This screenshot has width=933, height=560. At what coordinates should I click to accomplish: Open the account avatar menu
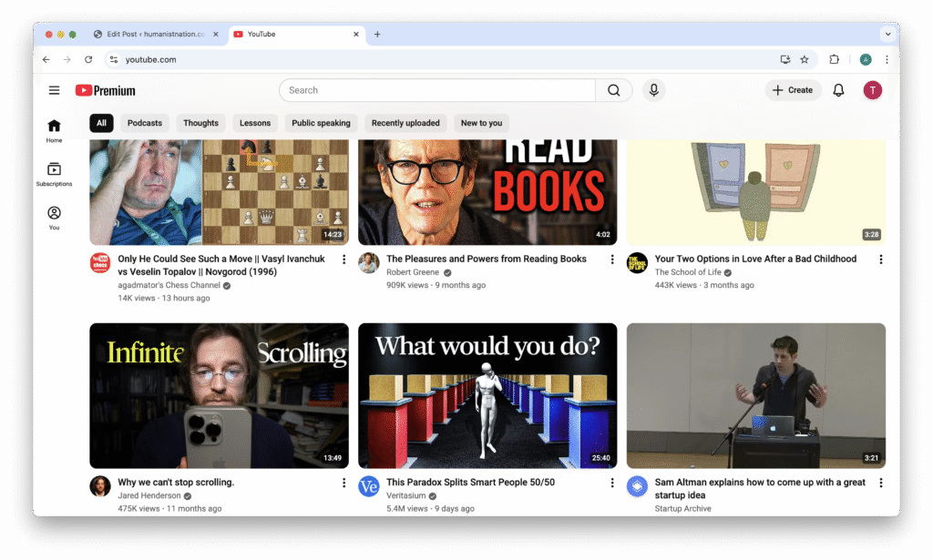pyautogui.click(x=873, y=90)
